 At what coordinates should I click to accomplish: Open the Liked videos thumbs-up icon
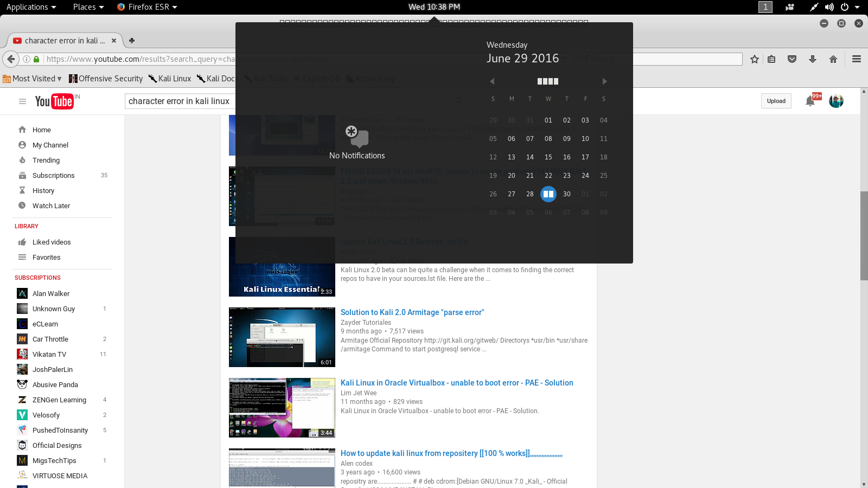point(22,242)
